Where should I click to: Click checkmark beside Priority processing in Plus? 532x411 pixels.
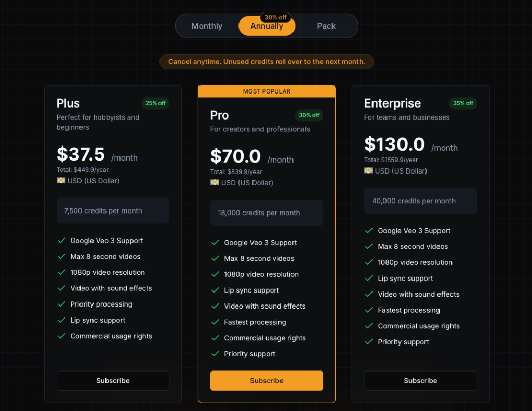point(61,304)
